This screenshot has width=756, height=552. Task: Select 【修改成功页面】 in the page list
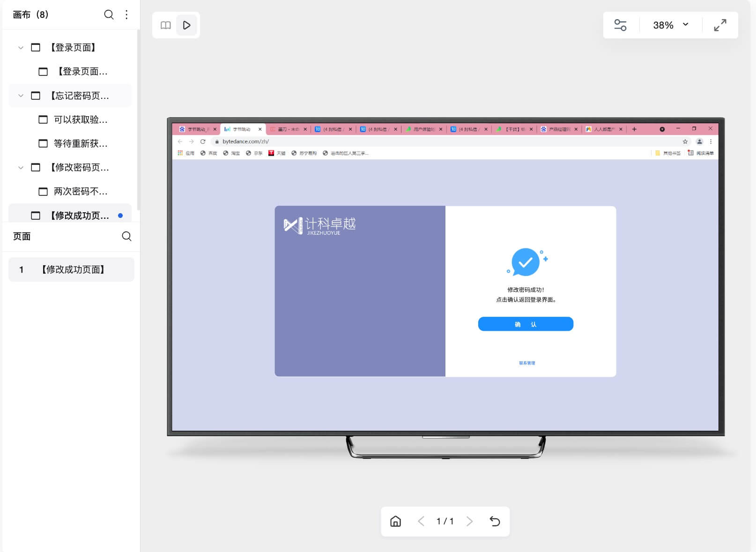point(73,269)
